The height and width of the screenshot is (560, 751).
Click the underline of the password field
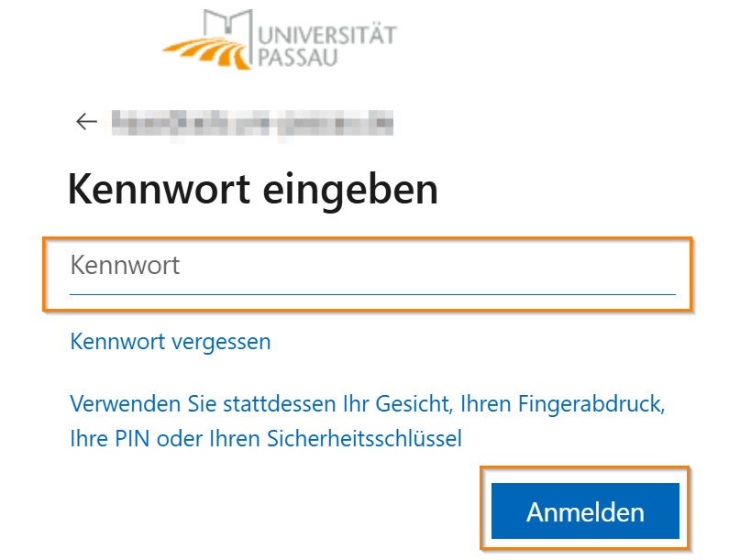pyautogui.click(x=371, y=294)
